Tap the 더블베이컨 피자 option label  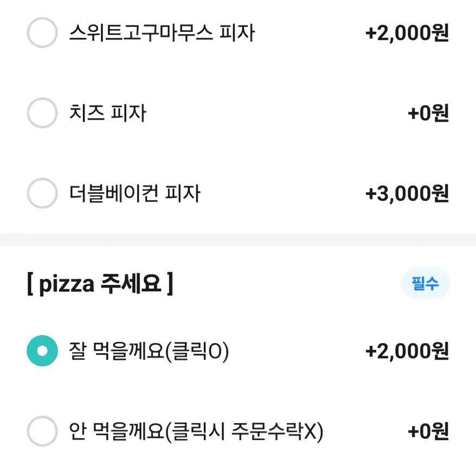click(135, 193)
